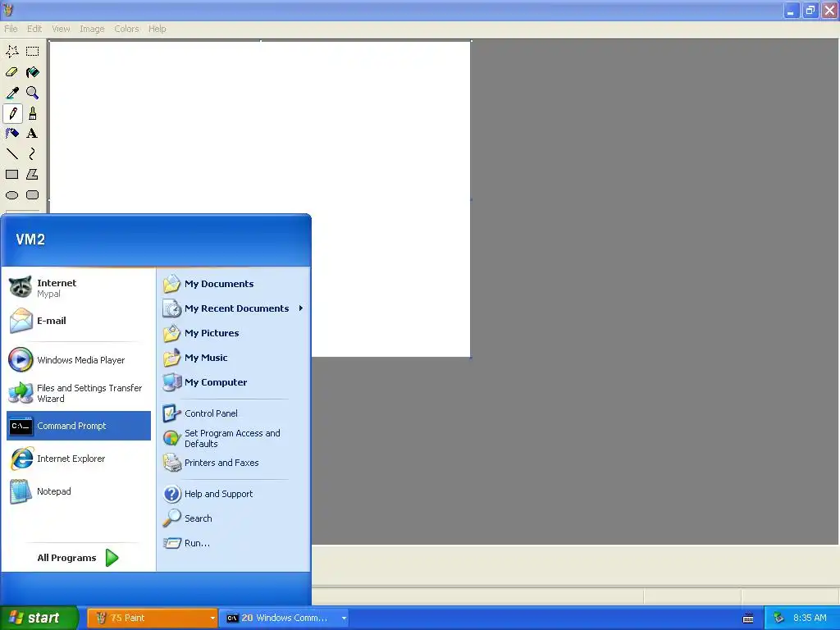Choose the Fill With Color bucket tool
The width and height of the screenshot is (840, 630).
coord(33,72)
